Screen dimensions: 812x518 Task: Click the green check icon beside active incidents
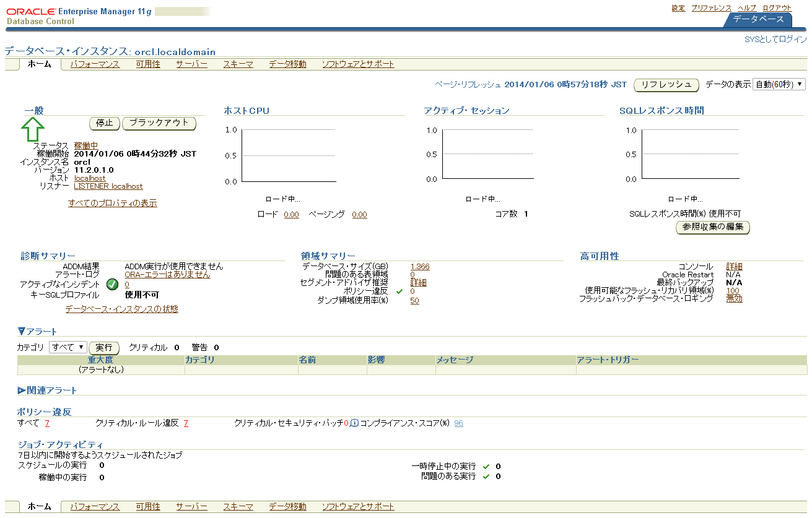click(112, 285)
